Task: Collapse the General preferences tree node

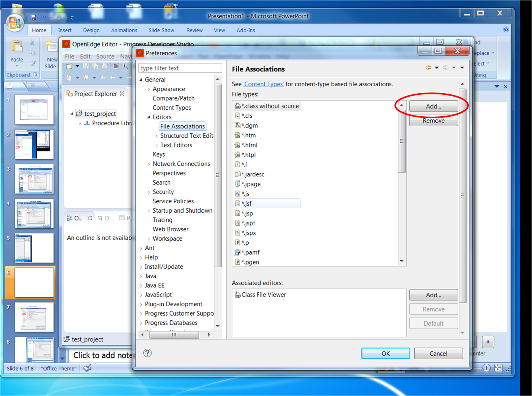Action: [142, 79]
